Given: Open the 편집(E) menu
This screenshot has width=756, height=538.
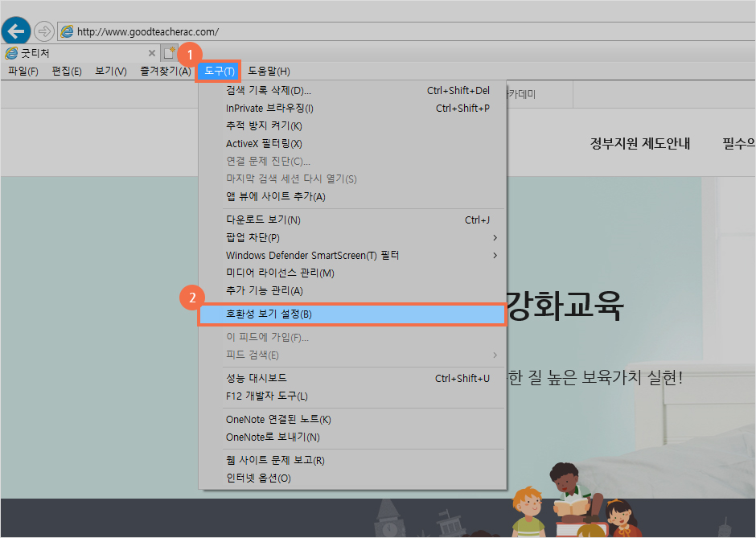Looking at the screenshot, I should coord(67,72).
